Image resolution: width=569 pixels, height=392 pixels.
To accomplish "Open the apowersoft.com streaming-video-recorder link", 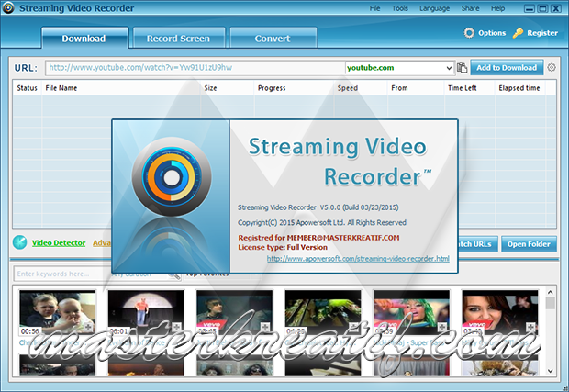I will pyautogui.click(x=358, y=259).
